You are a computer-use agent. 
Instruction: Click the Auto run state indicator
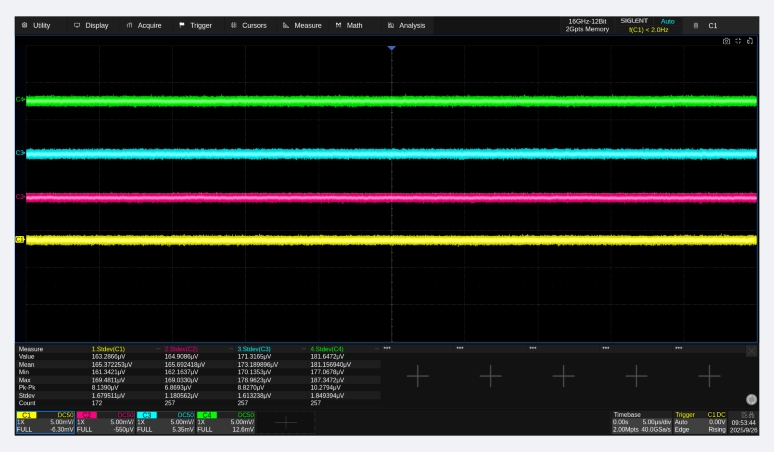coord(668,20)
